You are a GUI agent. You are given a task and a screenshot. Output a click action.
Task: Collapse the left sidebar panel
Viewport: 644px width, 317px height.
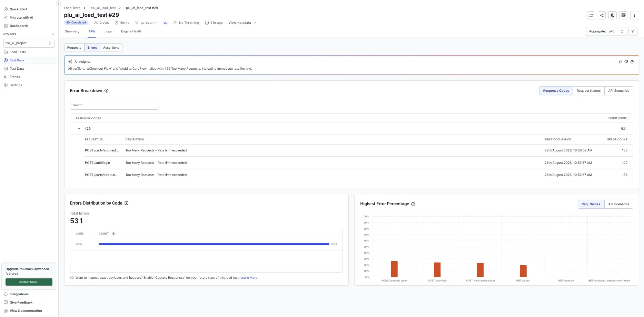(58, 3)
